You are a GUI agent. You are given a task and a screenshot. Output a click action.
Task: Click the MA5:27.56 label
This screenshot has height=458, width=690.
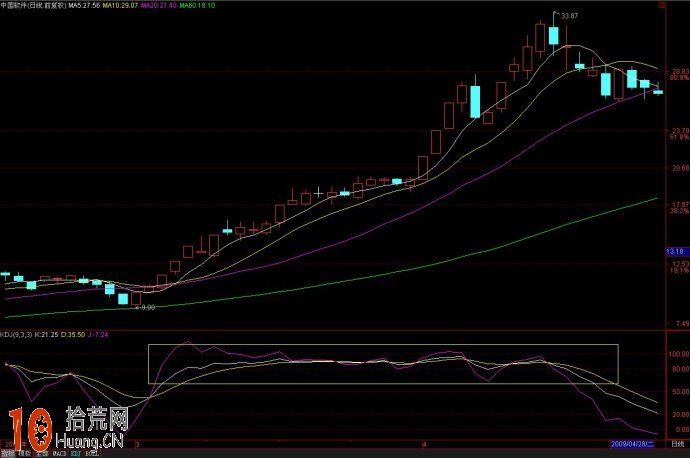84,5
